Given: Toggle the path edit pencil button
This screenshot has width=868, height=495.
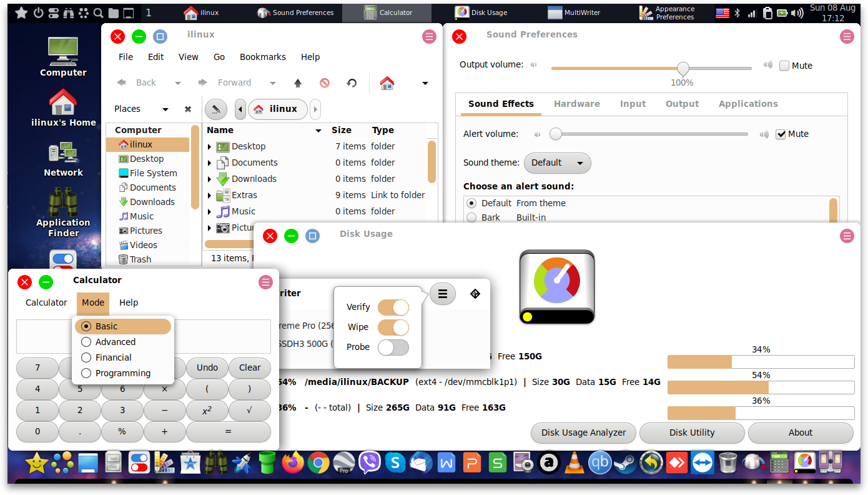Looking at the screenshot, I should click(x=215, y=109).
